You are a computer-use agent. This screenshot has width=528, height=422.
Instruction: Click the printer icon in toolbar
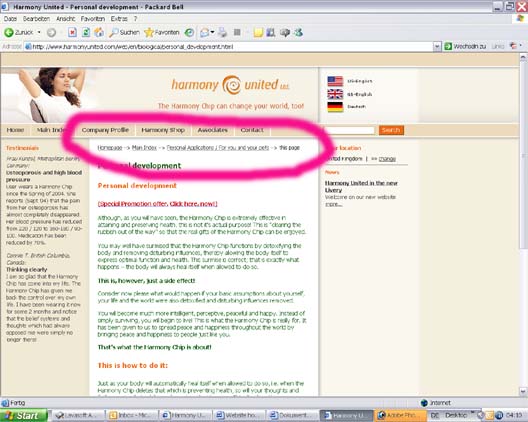click(x=223, y=32)
